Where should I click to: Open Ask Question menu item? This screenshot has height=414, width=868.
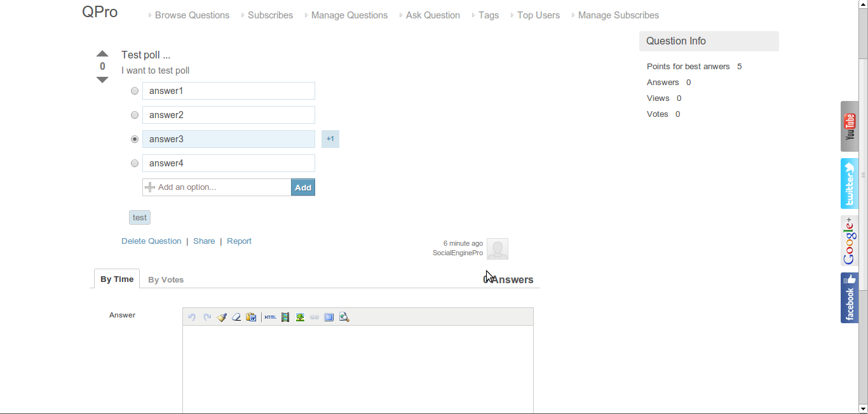(x=433, y=15)
